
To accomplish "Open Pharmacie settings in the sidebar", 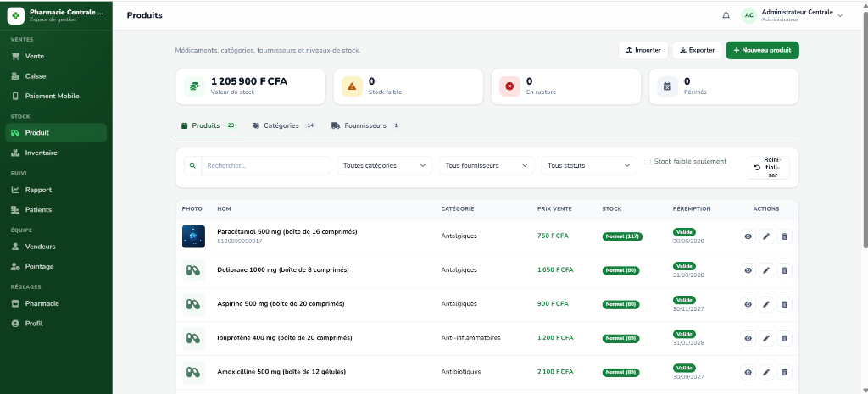I will click(56, 304).
